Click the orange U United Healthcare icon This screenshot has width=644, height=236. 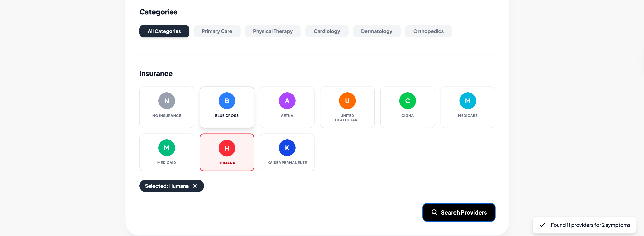347,101
